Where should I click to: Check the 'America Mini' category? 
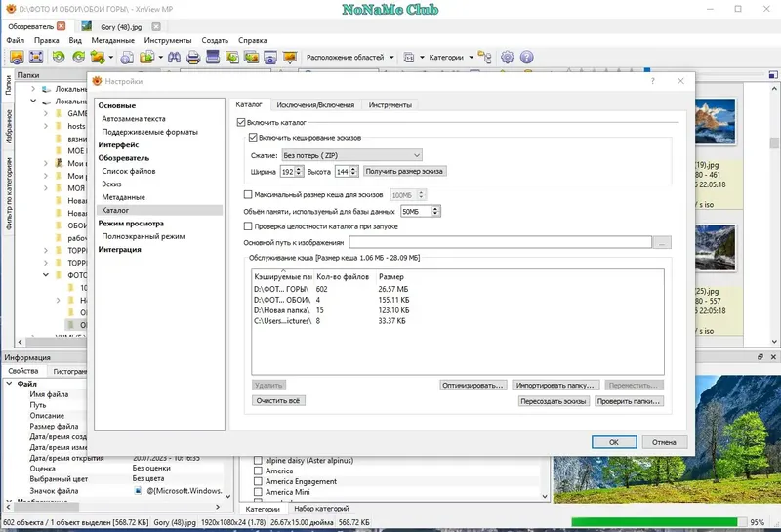pos(258,492)
